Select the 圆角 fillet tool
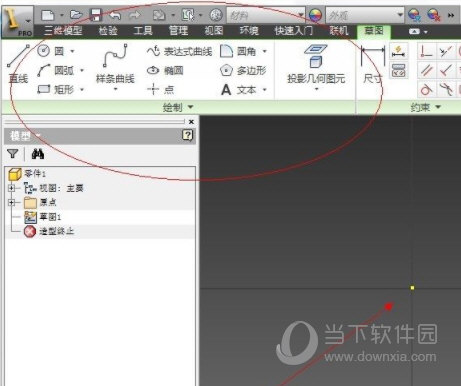 (x=238, y=51)
